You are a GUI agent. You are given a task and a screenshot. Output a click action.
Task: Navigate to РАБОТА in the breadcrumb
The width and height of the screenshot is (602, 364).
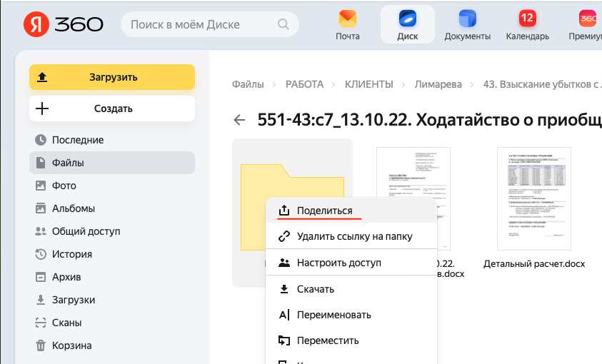(304, 84)
